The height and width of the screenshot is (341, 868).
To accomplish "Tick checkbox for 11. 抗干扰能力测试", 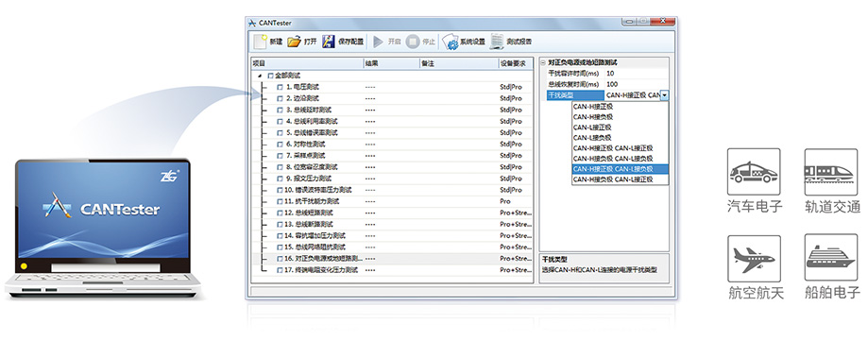I will pos(281,201).
